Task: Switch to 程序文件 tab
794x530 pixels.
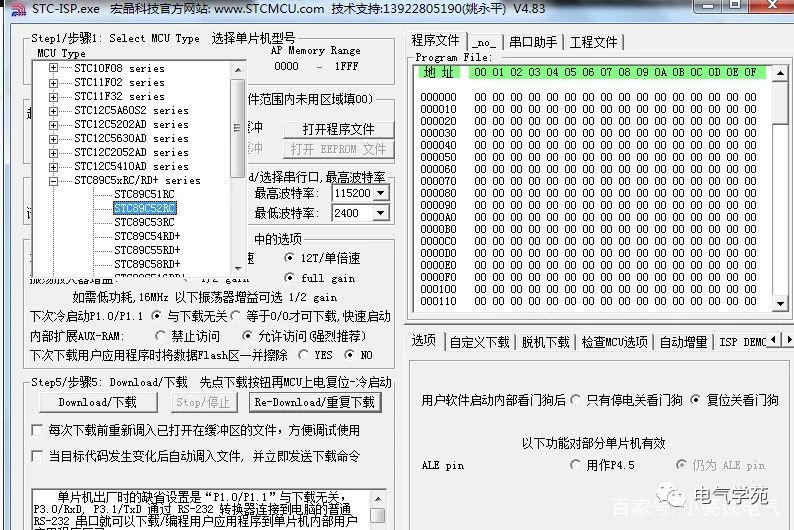Action: 435,40
